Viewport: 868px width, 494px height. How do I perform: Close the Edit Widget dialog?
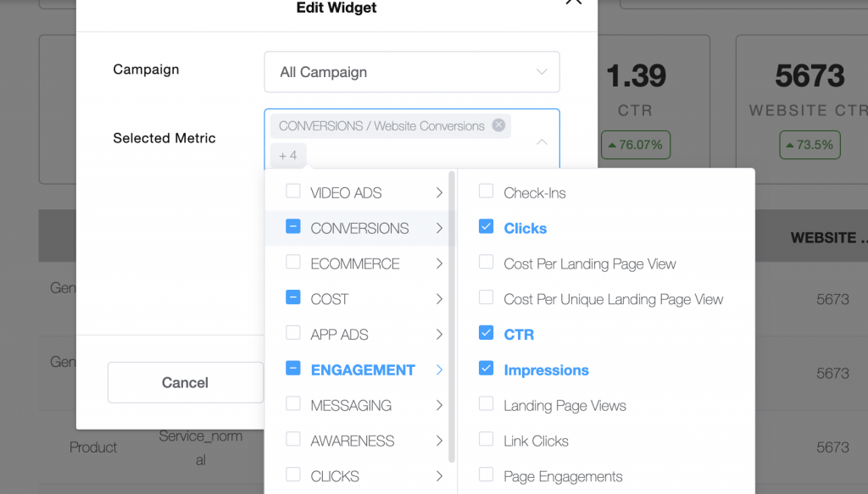[x=574, y=2]
